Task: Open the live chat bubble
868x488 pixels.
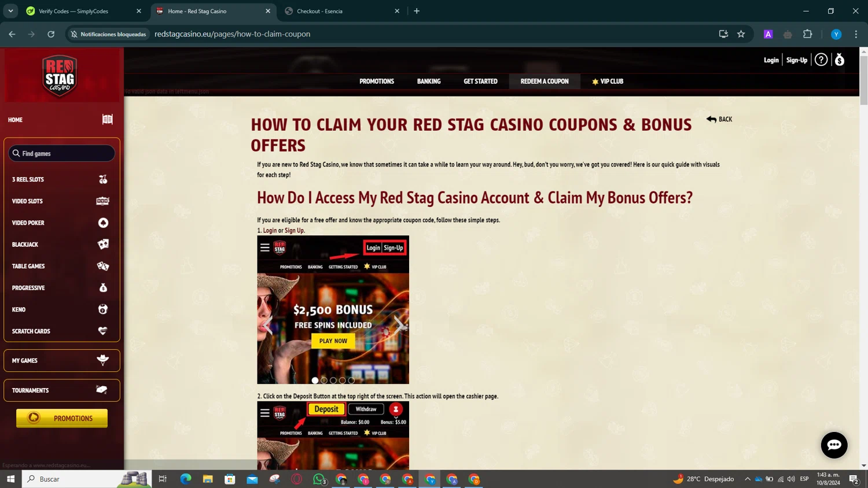Action: coord(834,445)
